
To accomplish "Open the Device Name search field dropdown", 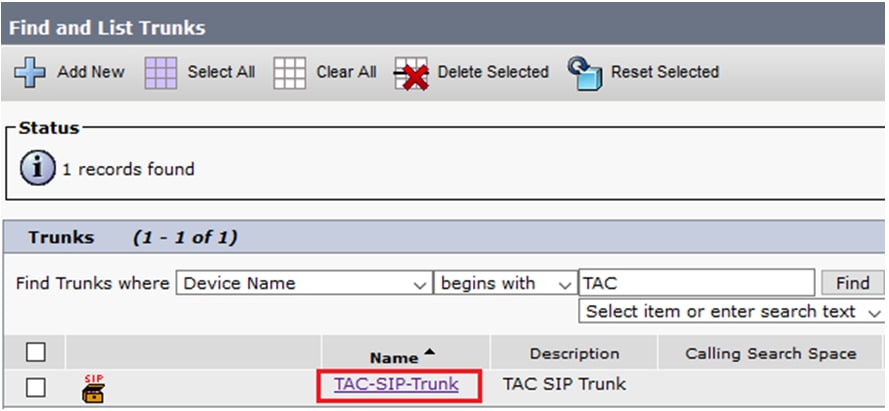I will pos(304,282).
